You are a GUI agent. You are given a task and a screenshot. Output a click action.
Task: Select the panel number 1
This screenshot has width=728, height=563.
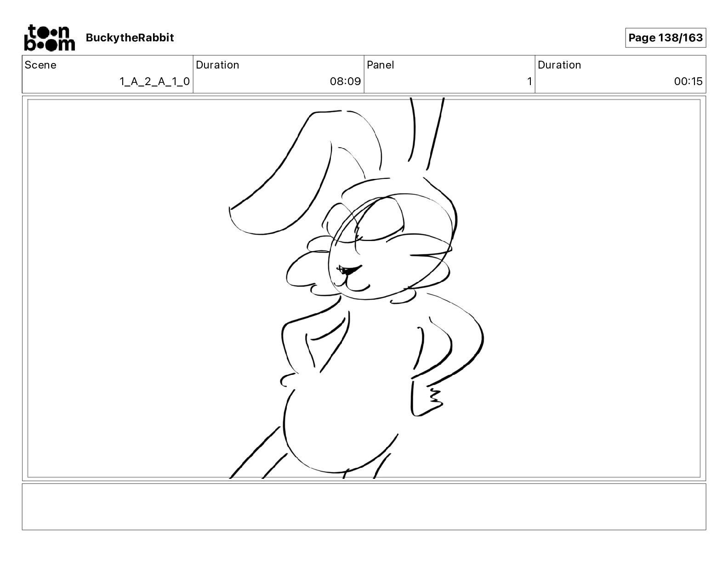coord(529,81)
